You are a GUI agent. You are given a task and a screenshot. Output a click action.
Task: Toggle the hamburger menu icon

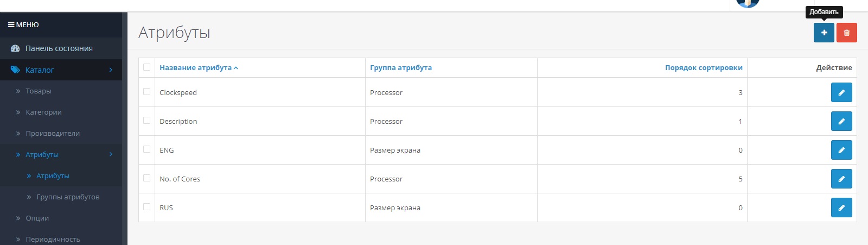click(11, 25)
